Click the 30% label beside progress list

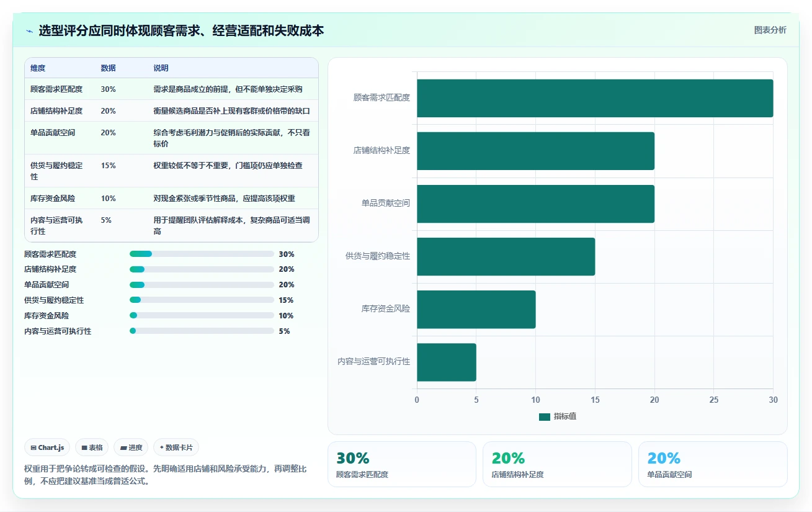click(287, 254)
